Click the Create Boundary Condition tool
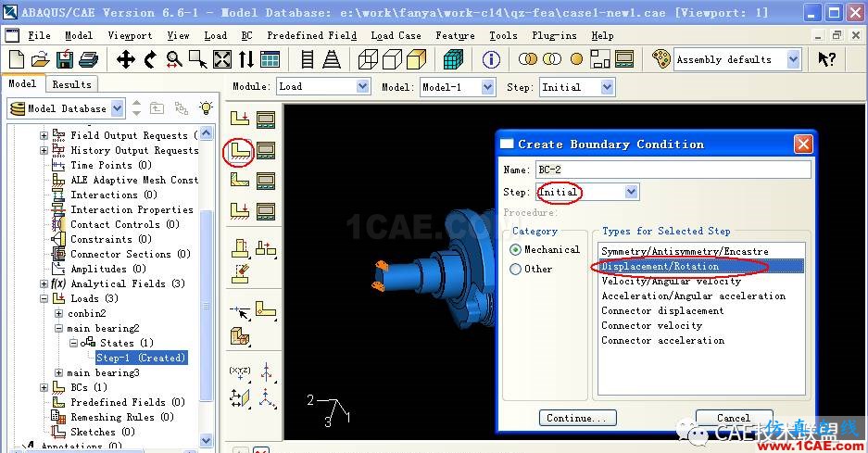The width and height of the screenshot is (868, 453). tap(240, 150)
